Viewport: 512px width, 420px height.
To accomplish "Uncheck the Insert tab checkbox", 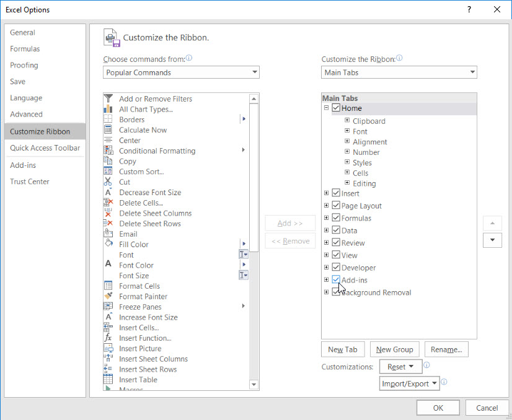I will [x=336, y=193].
